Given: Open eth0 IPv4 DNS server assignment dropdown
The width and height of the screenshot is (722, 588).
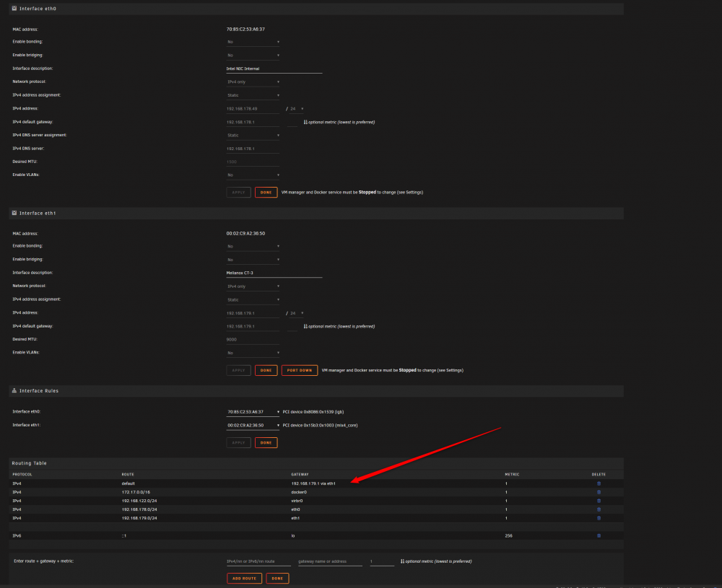Looking at the screenshot, I should (x=253, y=135).
